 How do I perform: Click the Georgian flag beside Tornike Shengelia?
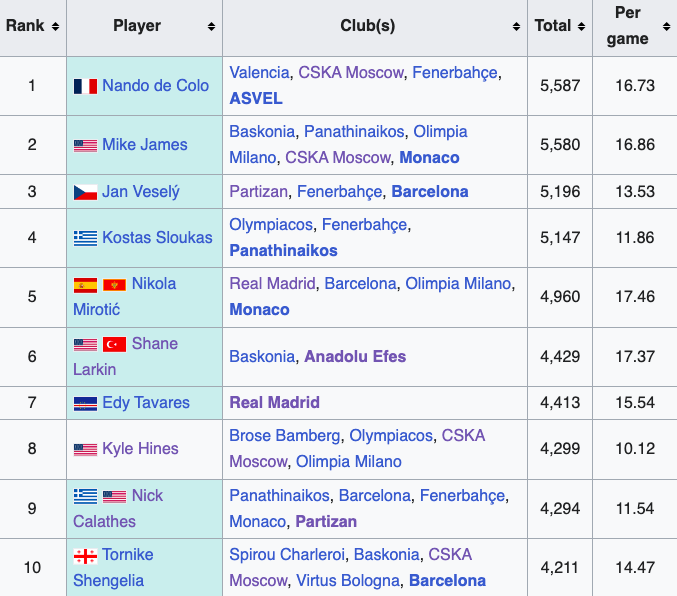click(85, 555)
